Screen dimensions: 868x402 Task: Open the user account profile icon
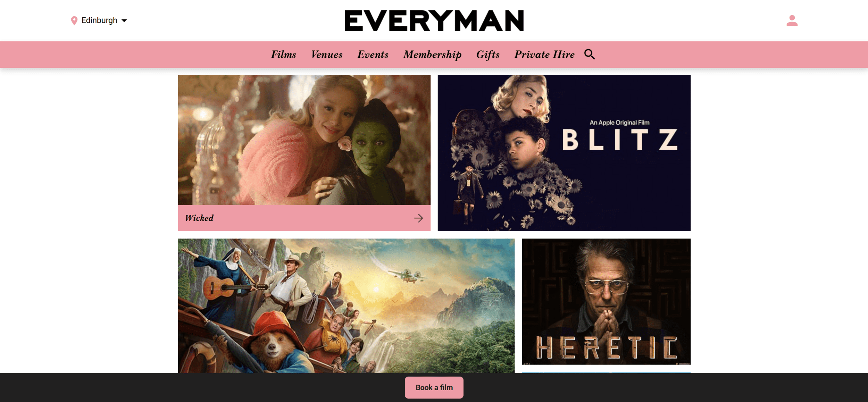click(792, 20)
